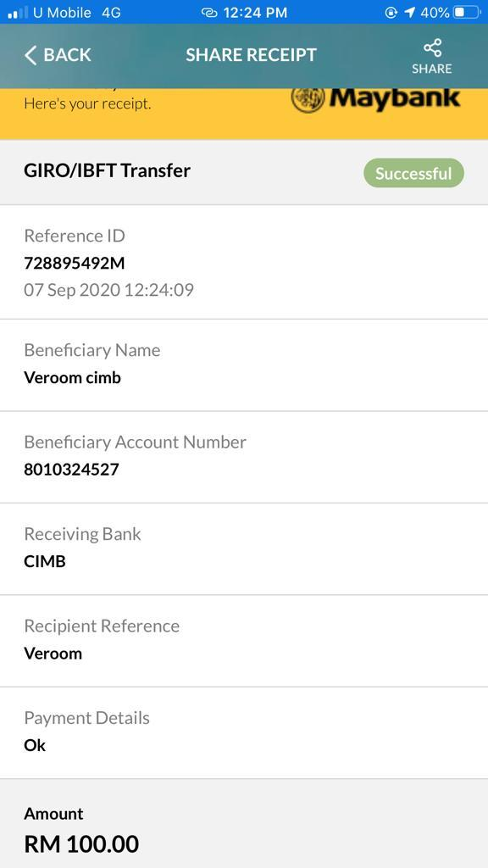Tap the location arrow status icon
Image resolution: width=488 pixels, height=868 pixels.
(x=409, y=12)
